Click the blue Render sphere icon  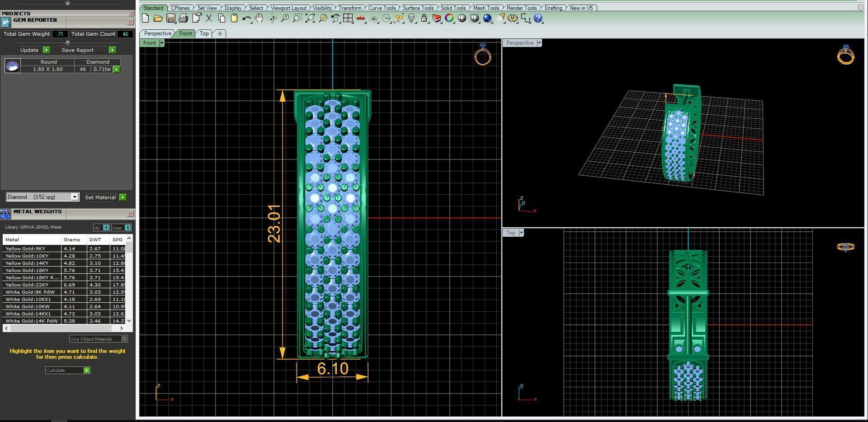tap(487, 18)
